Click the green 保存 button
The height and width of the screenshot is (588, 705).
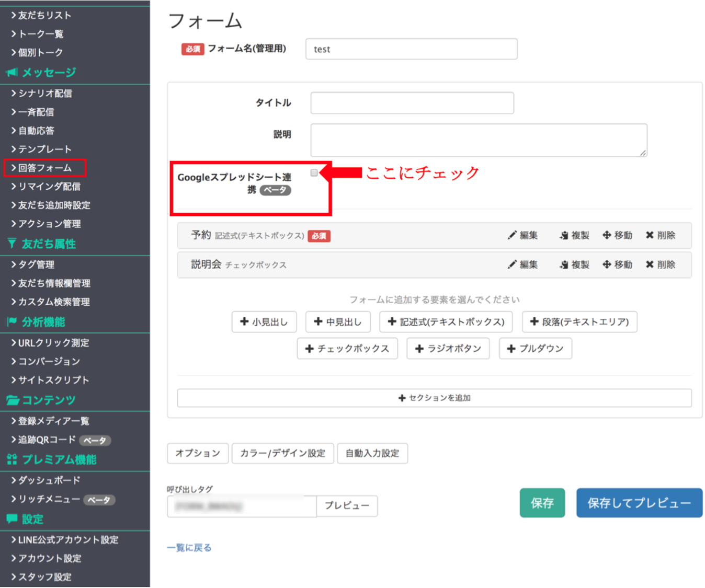(542, 503)
